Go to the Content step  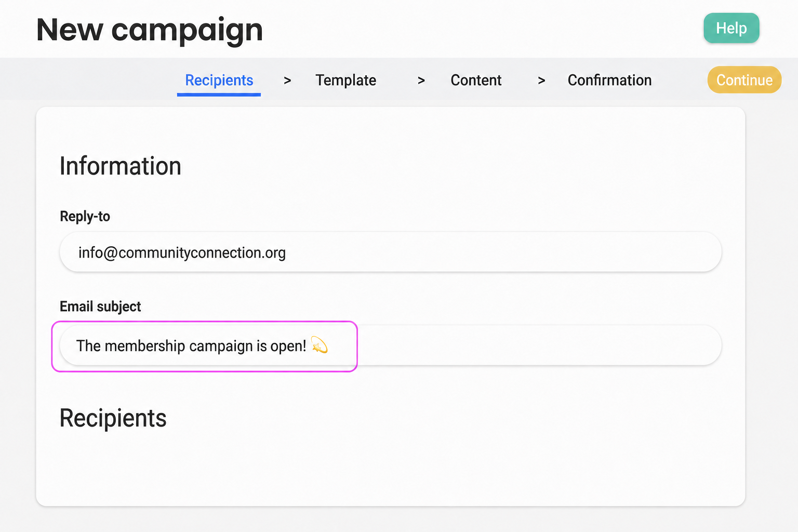point(476,81)
